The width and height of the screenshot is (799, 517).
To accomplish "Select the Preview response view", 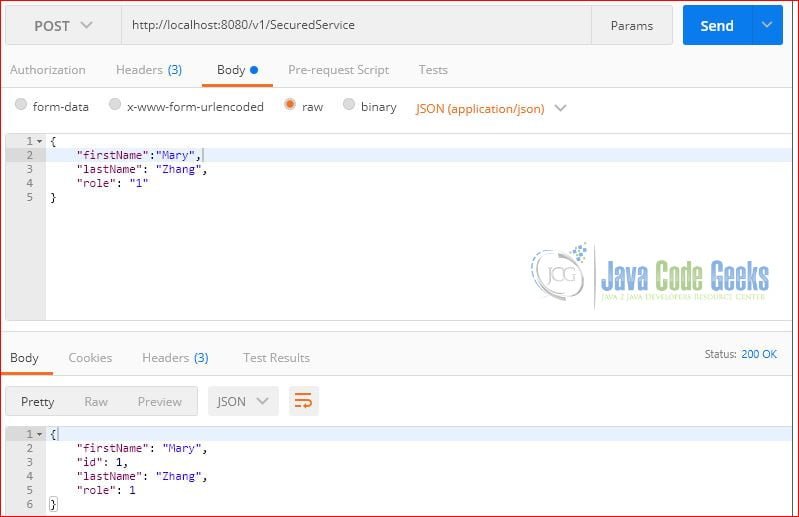I will [x=159, y=402].
